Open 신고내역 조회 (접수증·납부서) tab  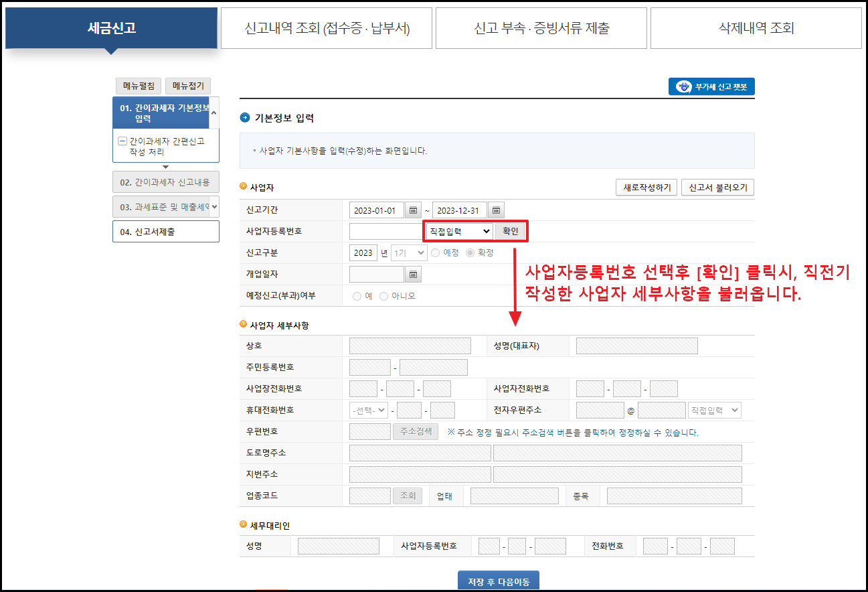pyautogui.click(x=327, y=28)
